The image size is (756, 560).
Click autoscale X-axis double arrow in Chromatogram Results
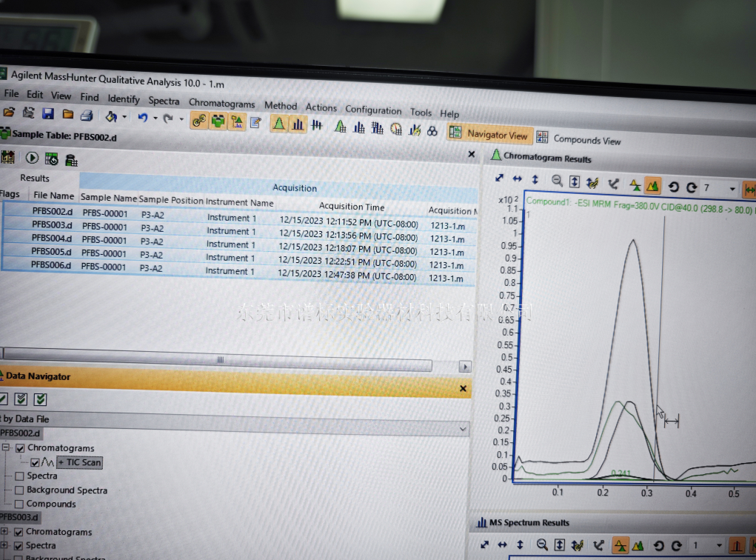tap(517, 179)
